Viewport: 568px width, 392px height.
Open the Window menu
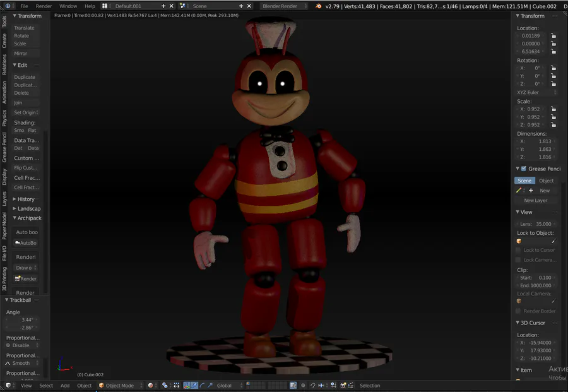point(68,6)
